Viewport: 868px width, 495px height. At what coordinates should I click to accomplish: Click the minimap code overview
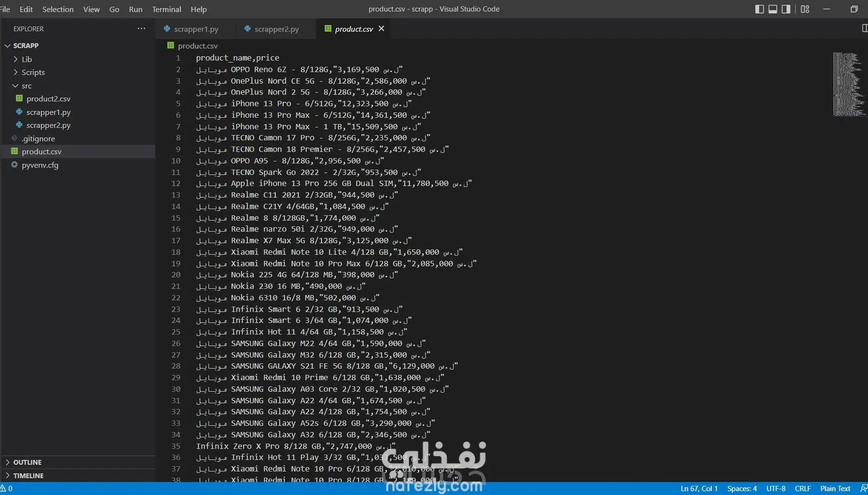click(849, 84)
